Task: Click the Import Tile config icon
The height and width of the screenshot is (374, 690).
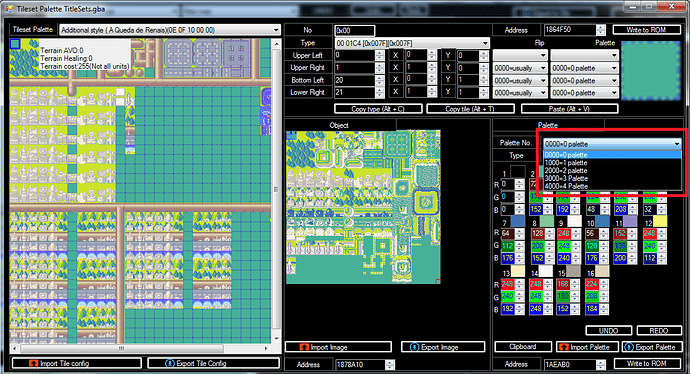Action: coord(34,363)
